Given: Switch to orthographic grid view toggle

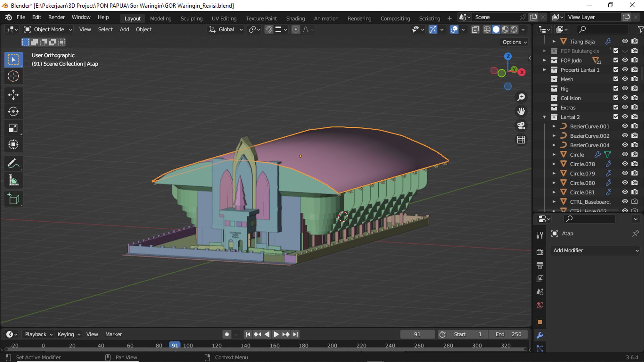Looking at the screenshot, I should click(521, 140).
